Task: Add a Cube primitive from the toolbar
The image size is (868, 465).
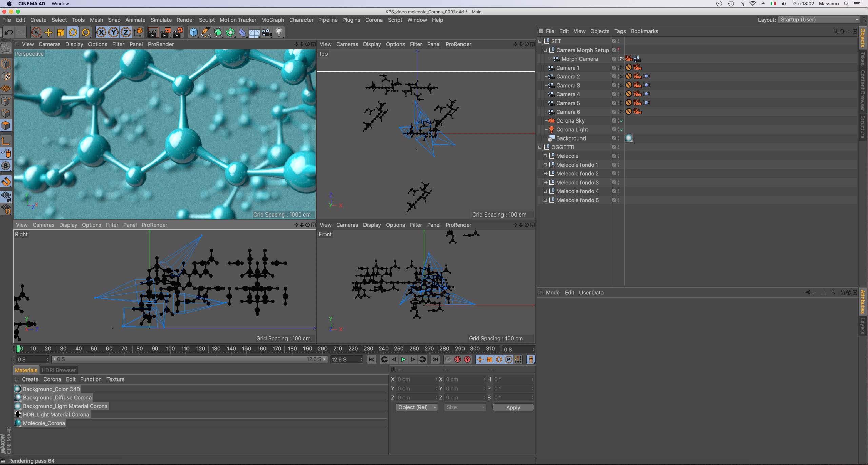Action: point(193,33)
